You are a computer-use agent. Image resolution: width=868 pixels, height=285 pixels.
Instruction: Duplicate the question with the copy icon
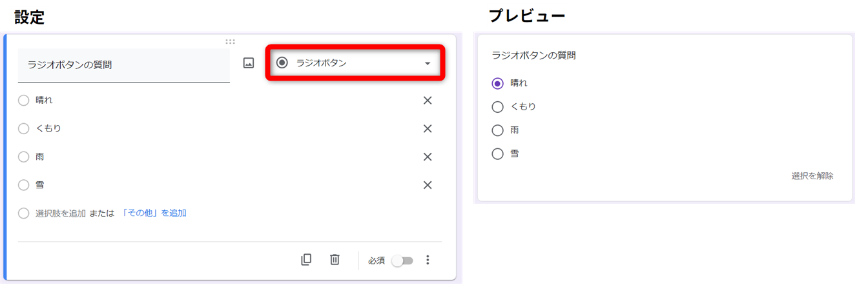(306, 260)
